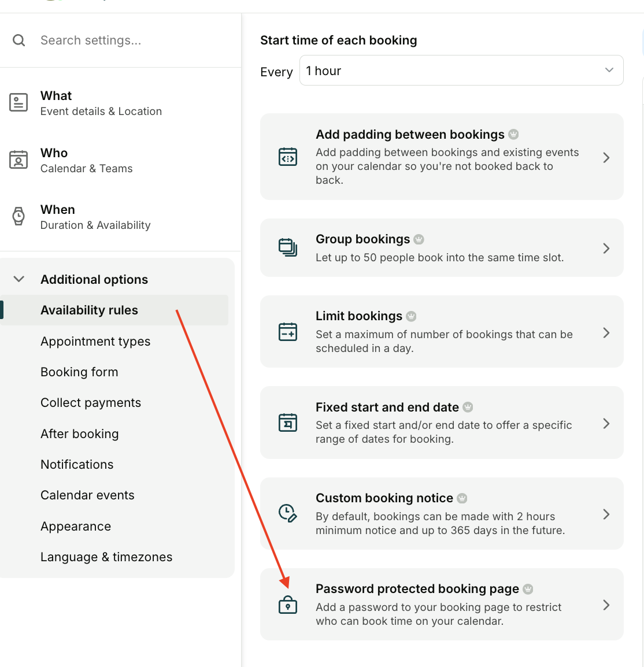Open Notifications section
The height and width of the screenshot is (667, 644).
[77, 464]
